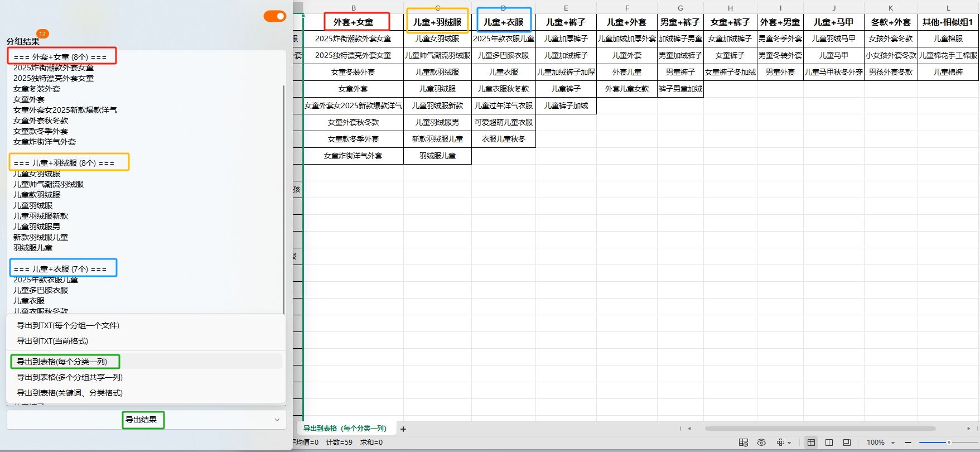Expand the crosshair reading-layout dropdown arrow
Viewport: 980px width, 452px height.
[x=789, y=443]
